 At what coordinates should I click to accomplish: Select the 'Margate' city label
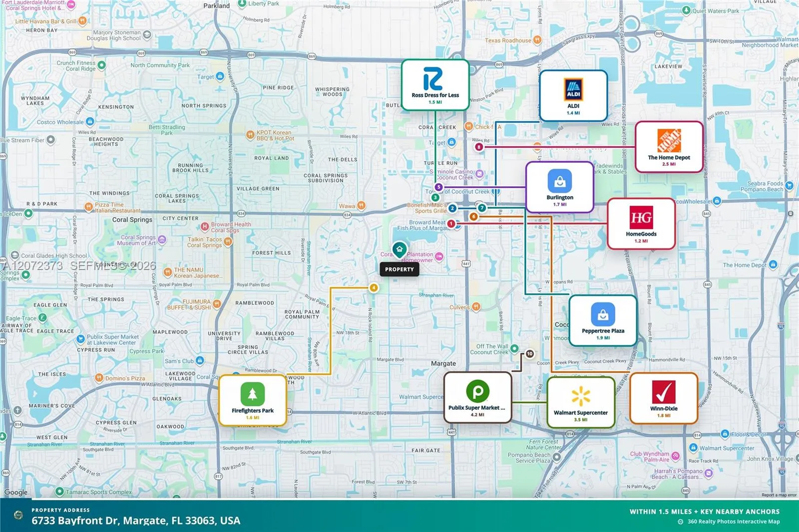click(443, 363)
